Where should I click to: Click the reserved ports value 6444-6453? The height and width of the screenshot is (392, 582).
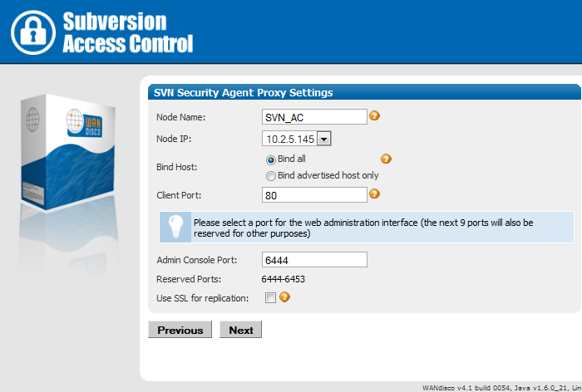tap(284, 279)
